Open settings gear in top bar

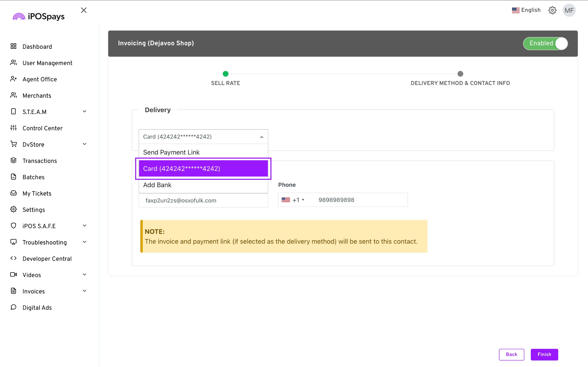click(x=552, y=10)
